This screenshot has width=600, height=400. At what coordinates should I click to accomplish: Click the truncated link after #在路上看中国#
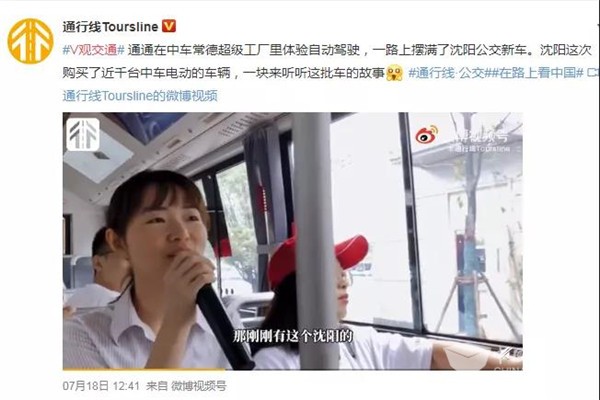click(x=593, y=72)
